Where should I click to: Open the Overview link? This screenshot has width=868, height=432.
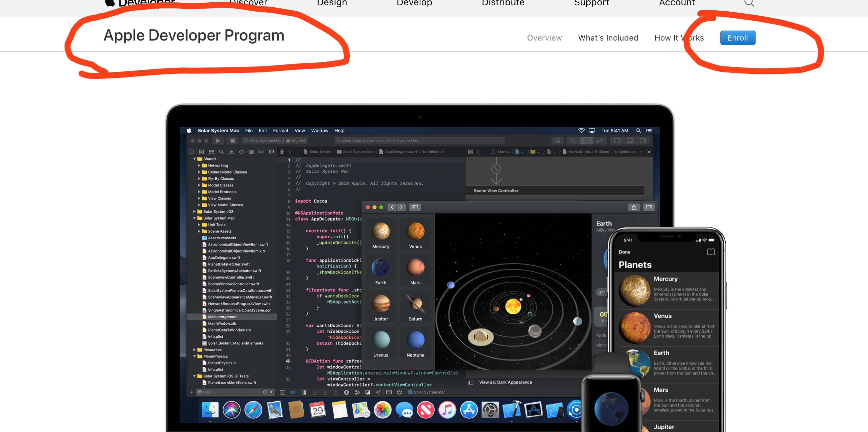pyautogui.click(x=544, y=38)
